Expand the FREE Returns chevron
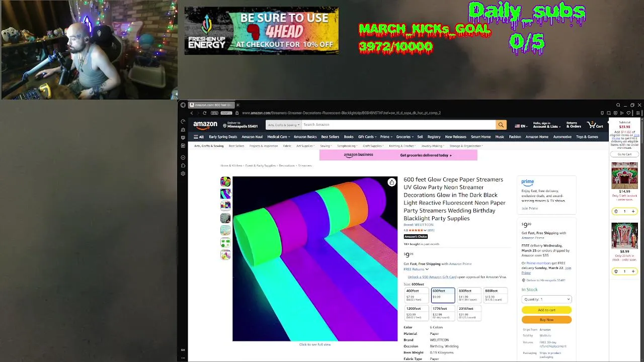The height and width of the screenshot is (362, 644). pyautogui.click(x=427, y=269)
